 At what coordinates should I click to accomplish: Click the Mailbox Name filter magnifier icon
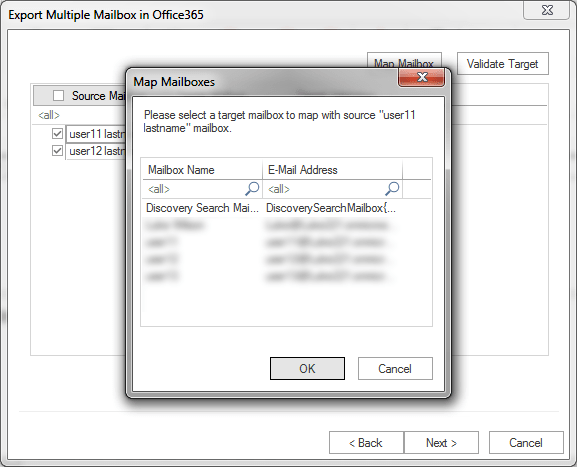coord(252,189)
